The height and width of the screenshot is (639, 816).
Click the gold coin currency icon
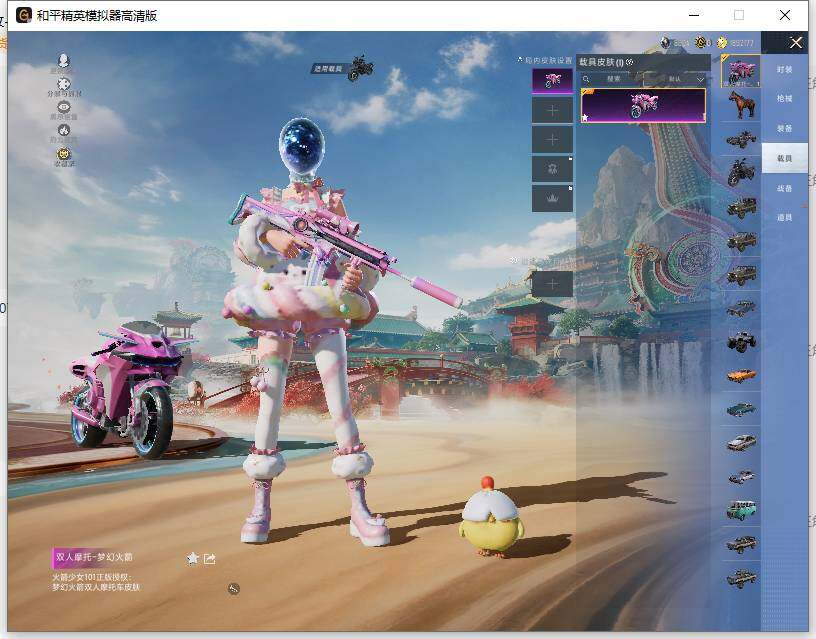tap(701, 42)
